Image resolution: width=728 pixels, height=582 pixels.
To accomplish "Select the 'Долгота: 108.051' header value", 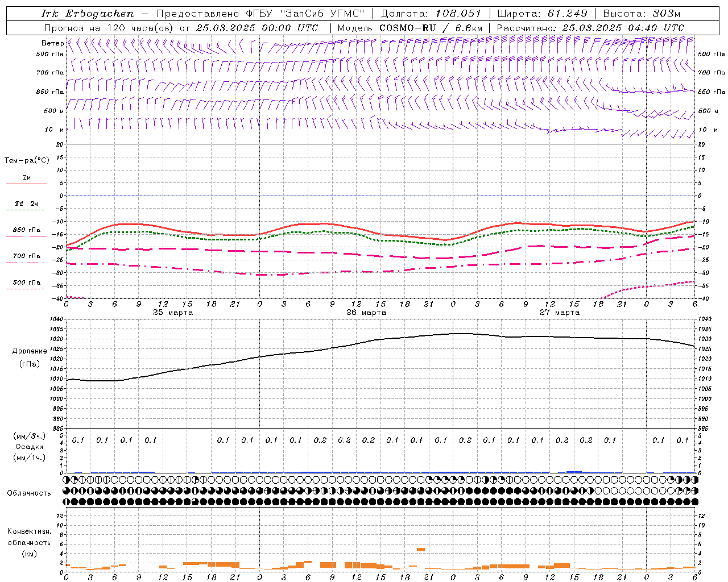I will 431,14.
